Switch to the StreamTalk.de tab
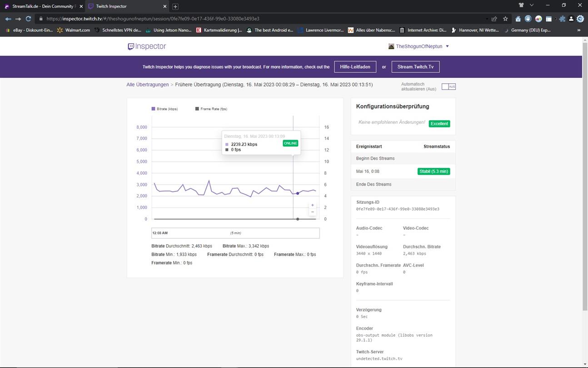Screen dimensions: 588x368 pos(42,6)
